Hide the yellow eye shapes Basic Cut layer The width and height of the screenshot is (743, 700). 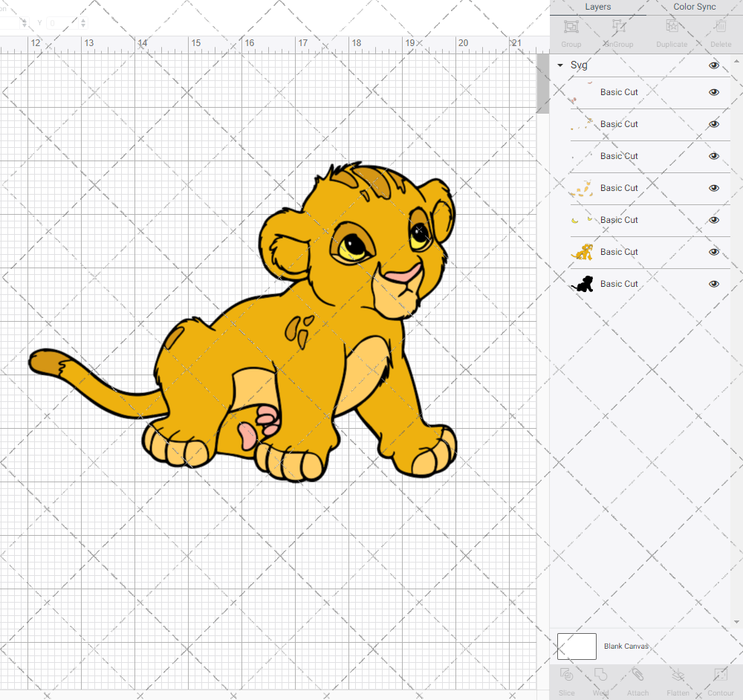[x=713, y=220]
